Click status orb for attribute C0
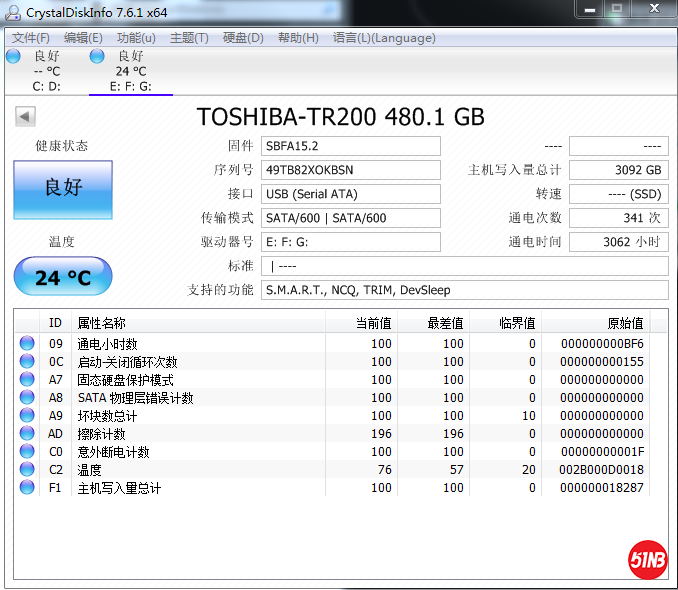The height and width of the screenshot is (590, 678). 27,451
